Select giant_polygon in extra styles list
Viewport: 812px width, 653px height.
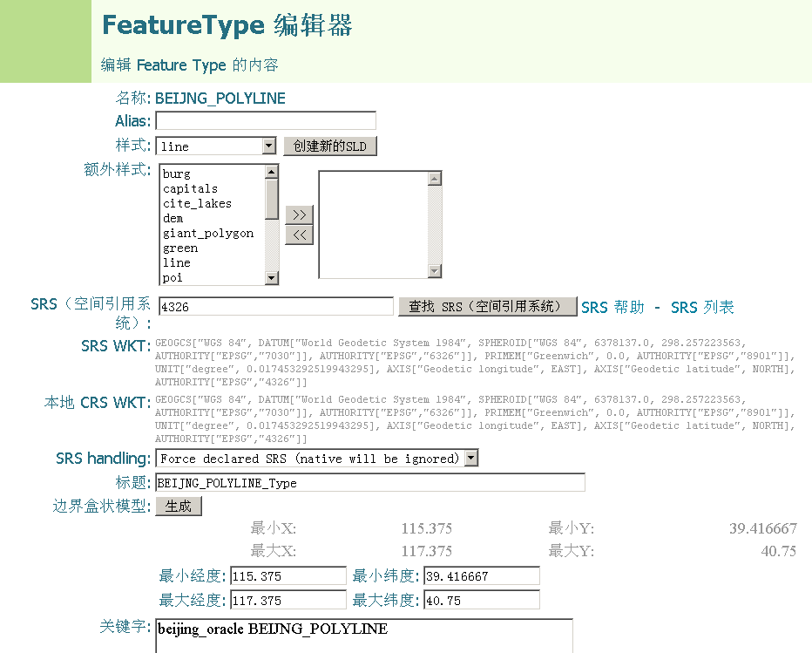tap(208, 234)
